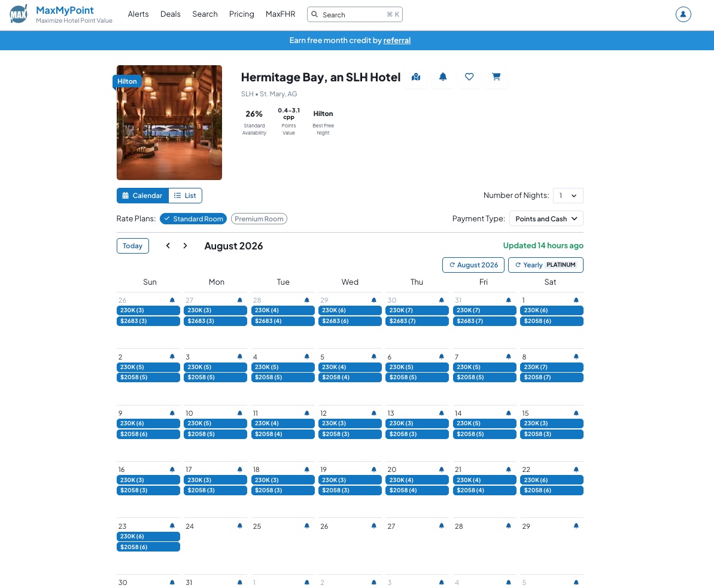
Task: Click MaxMyPoint title text
Action: 65,10
